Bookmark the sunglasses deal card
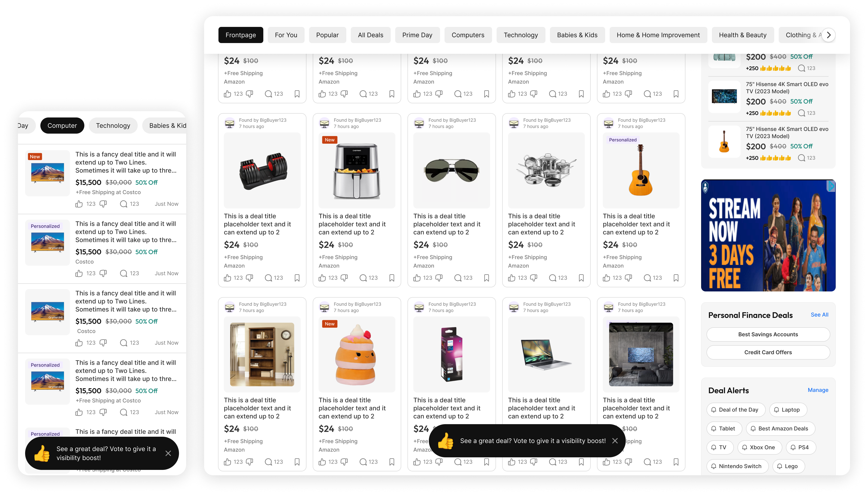Image resolution: width=868 pixels, height=495 pixels. click(x=486, y=278)
